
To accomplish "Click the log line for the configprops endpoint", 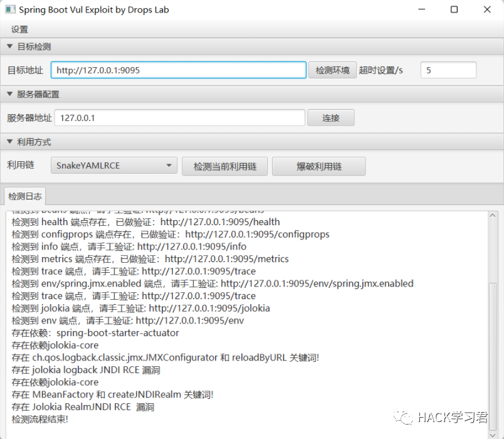I will pyautogui.click(x=171, y=234).
